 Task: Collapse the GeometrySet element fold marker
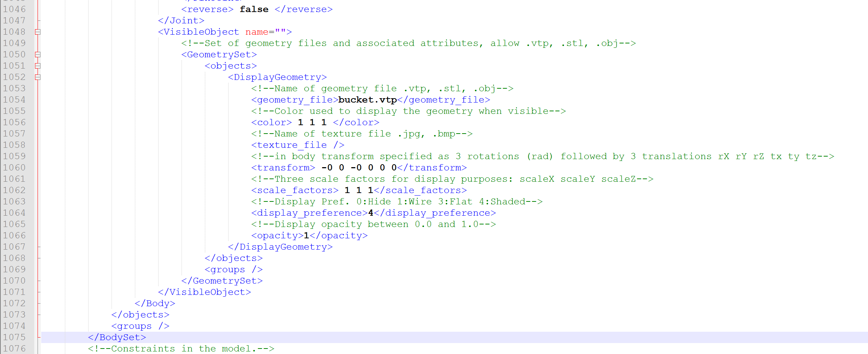38,54
